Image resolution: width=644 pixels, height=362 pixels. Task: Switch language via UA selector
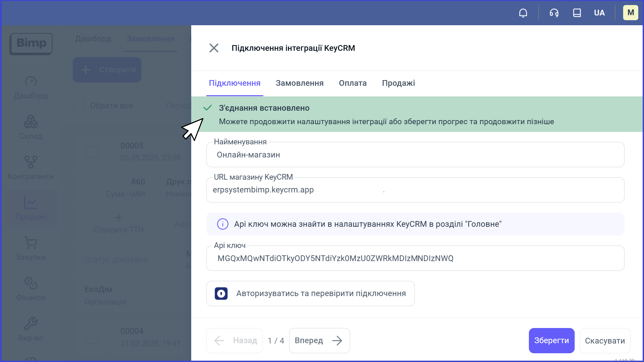pyautogui.click(x=599, y=13)
